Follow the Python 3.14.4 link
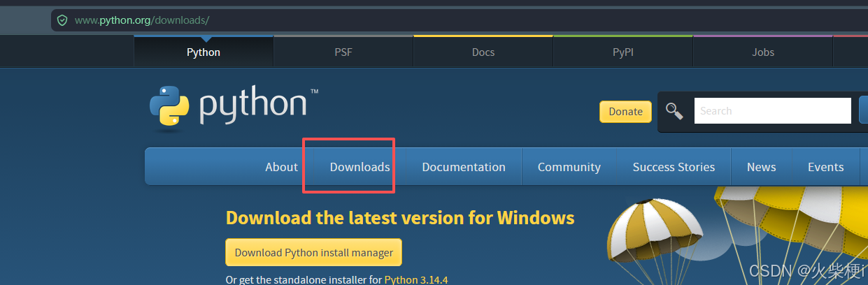This screenshot has width=868, height=285. pyautogui.click(x=416, y=279)
